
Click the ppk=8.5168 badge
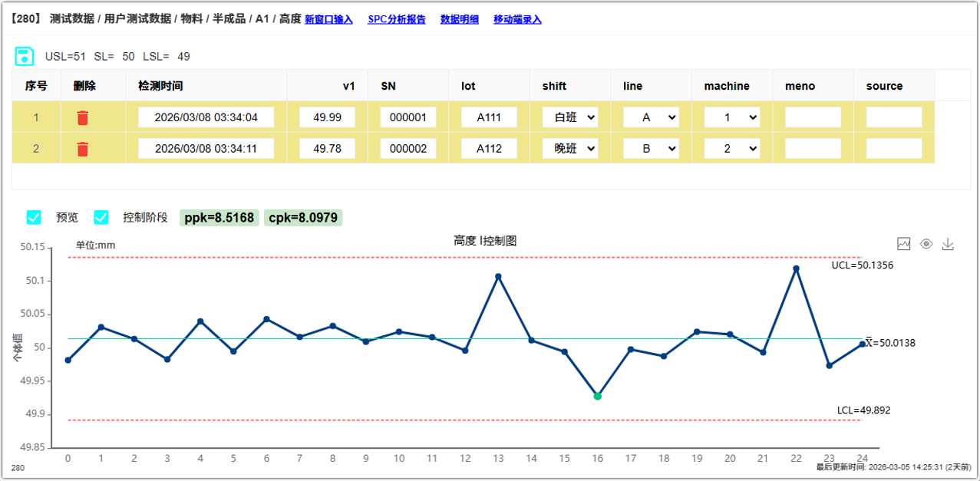point(219,218)
